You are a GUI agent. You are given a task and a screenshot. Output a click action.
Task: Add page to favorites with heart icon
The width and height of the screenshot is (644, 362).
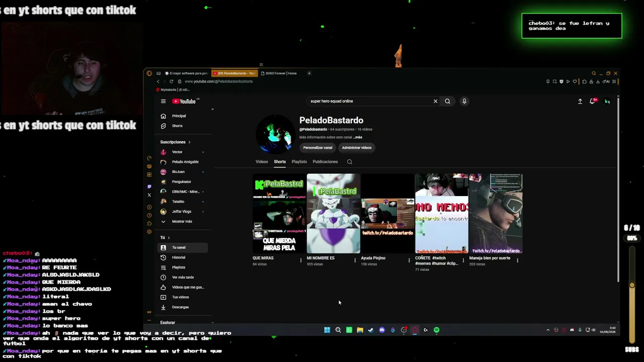point(575,81)
